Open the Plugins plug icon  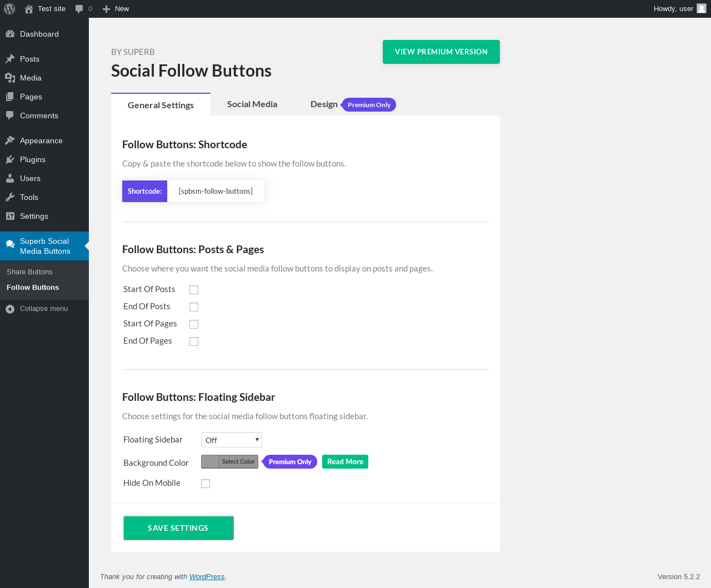[10, 159]
